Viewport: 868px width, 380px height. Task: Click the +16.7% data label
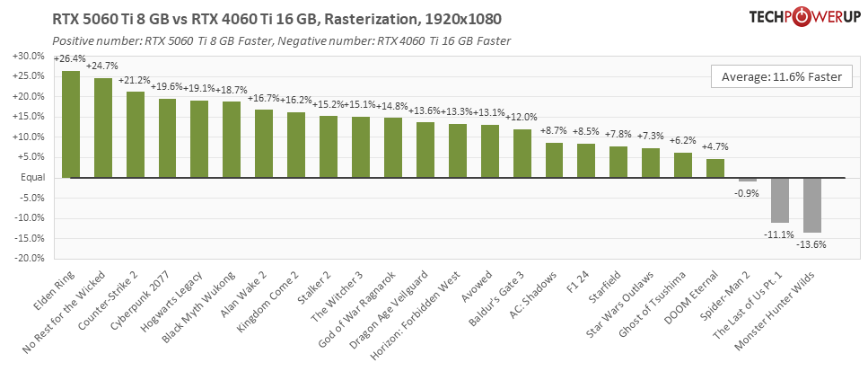point(263,99)
